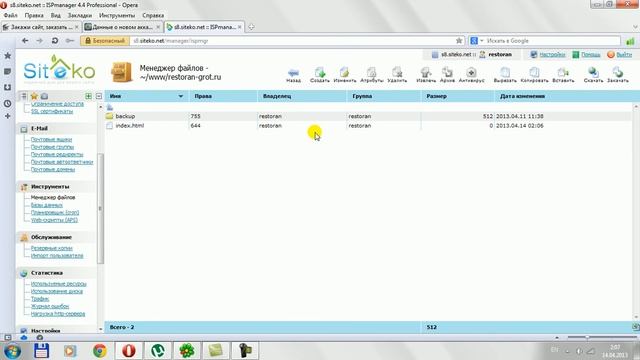
Task: Open SSL сертификаты link
Action: 52,111
